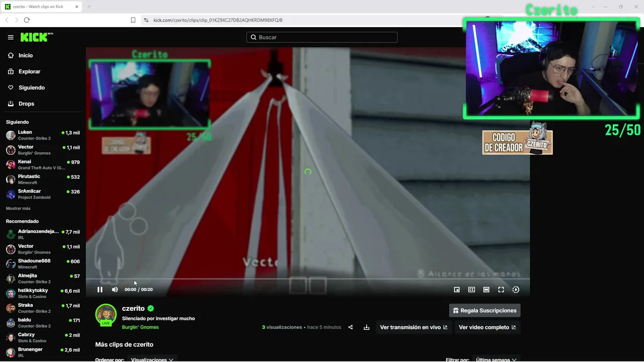This screenshot has height=362, width=644.
Task: Open the Filtrar por Última semana dropdown
Action: 496,359
